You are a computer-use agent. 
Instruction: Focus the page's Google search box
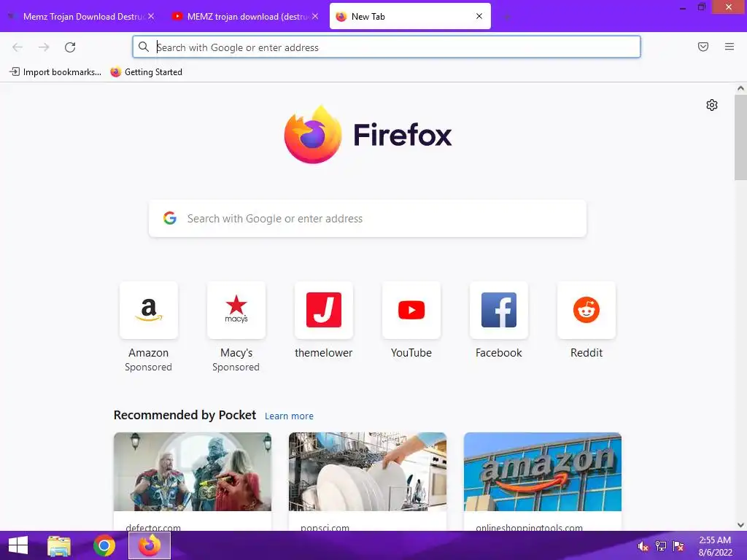[368, 219]
